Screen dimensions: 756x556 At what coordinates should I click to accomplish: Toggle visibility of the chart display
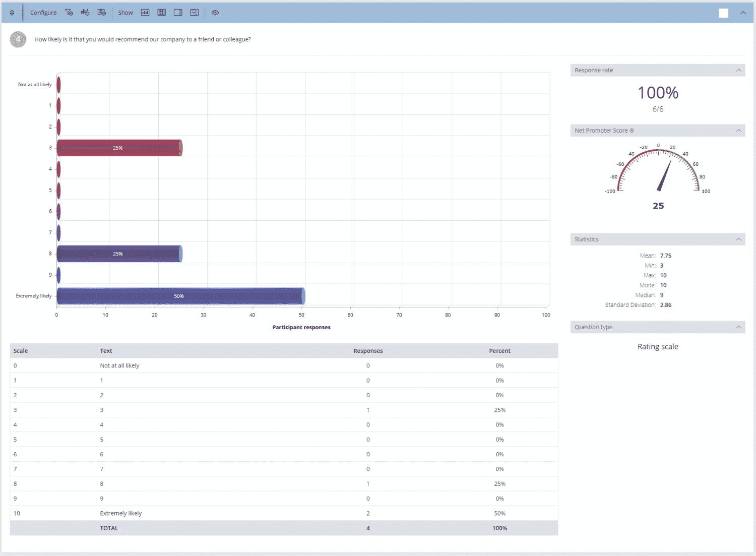pos(145,13)
